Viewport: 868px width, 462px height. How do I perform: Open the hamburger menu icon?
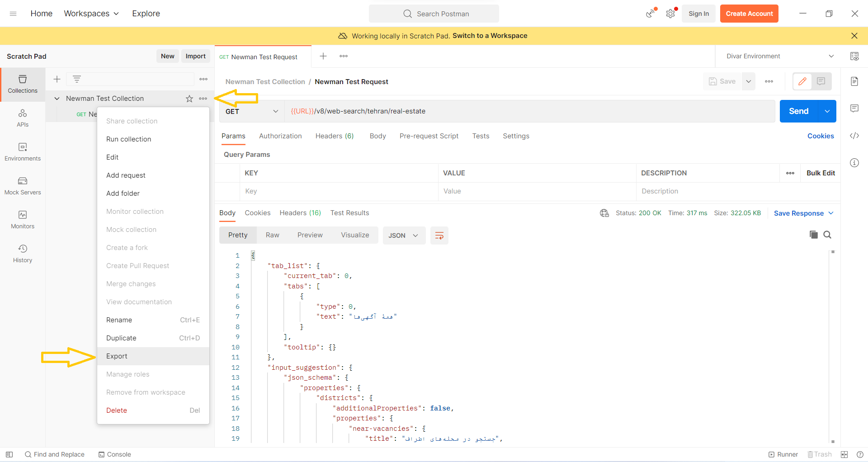click(13, 14)
